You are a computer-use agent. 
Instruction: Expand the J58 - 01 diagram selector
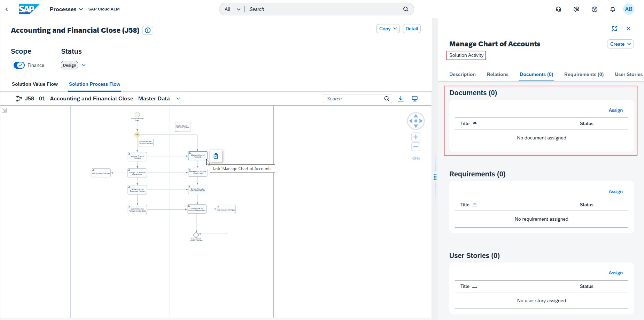pos(178,99)
